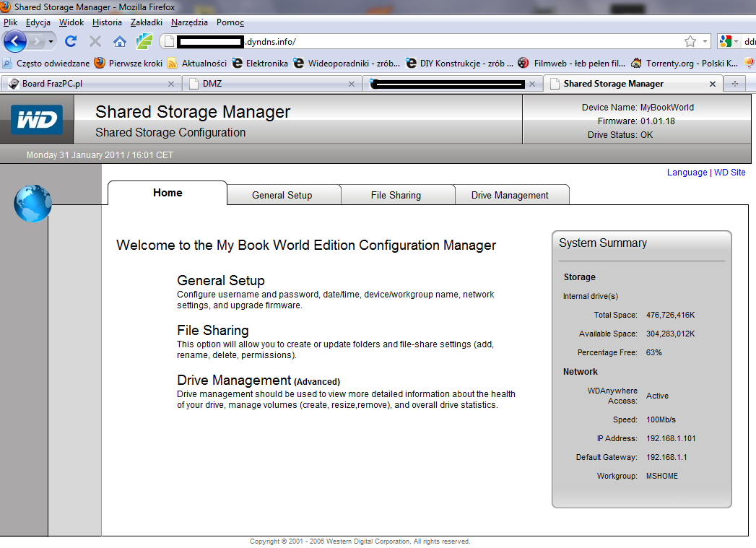Click the IP address value 192.168.1.101
Viewport: 756px width, 548px height.
(671, 438)
